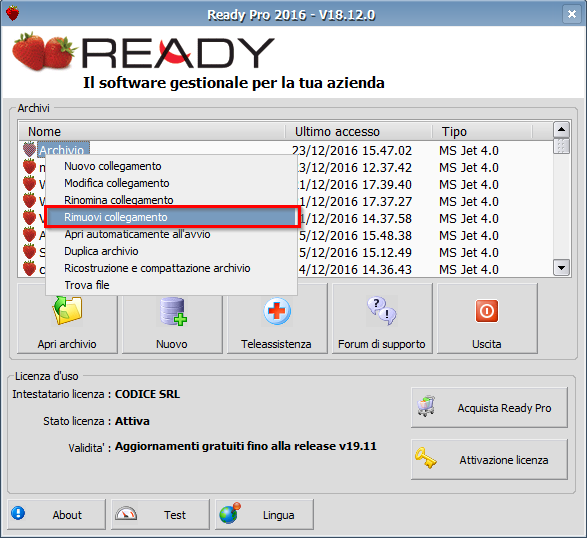Click the open folder icon above Apri archivio
The height and width of the screenshot is (538, 587).
pyautogui.click(x=67, y=310)
